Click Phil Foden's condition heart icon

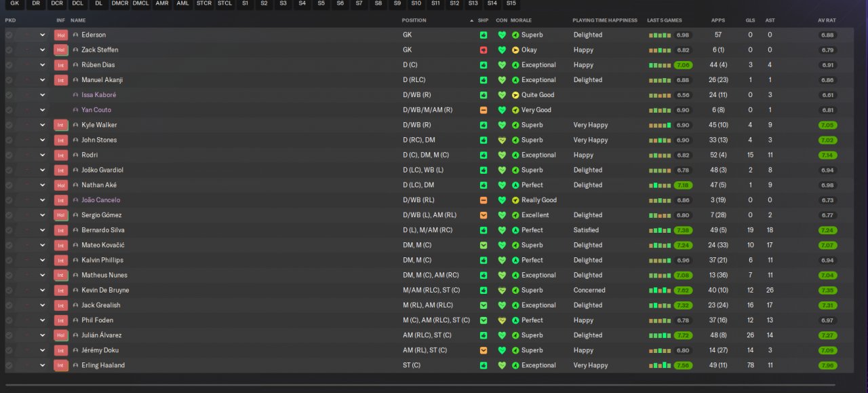pos(502,320)
